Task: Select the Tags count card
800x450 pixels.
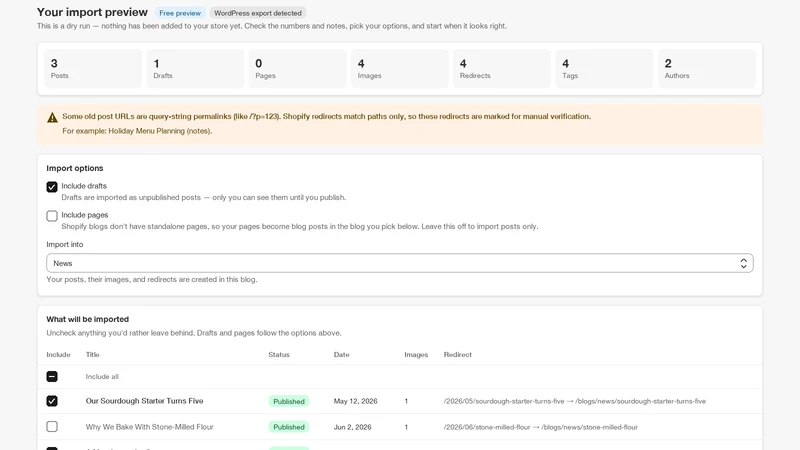Action: tap(604, 69)
